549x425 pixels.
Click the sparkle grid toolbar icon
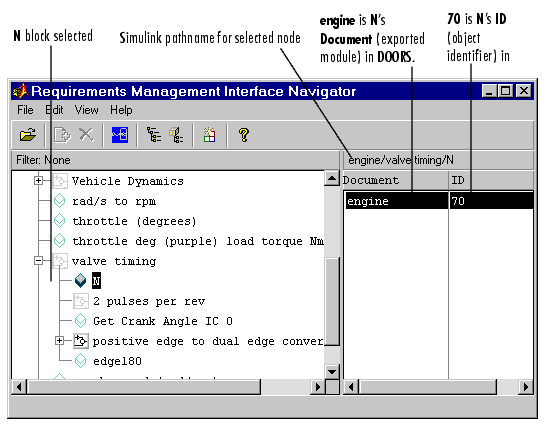pos(209,135)
